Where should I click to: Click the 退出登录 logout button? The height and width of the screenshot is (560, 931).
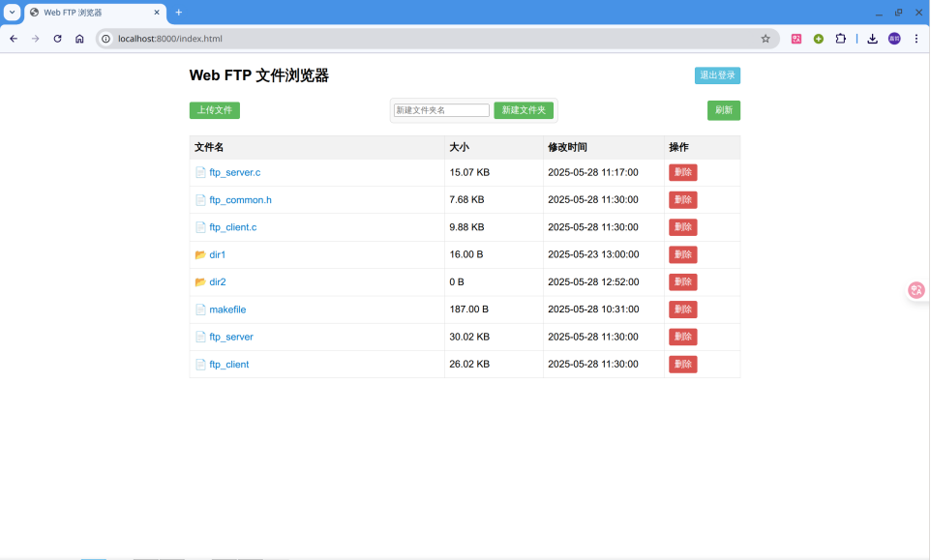[716, 74]
